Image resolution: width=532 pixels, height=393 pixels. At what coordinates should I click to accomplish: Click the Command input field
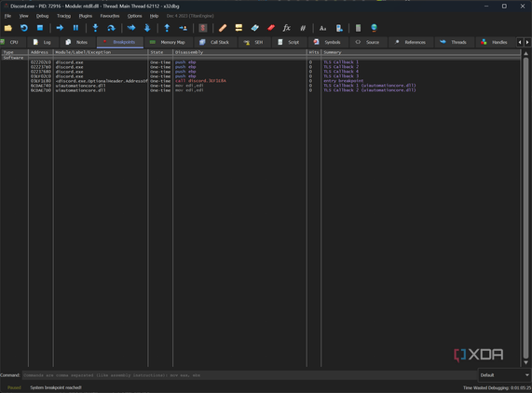(250, 375)
